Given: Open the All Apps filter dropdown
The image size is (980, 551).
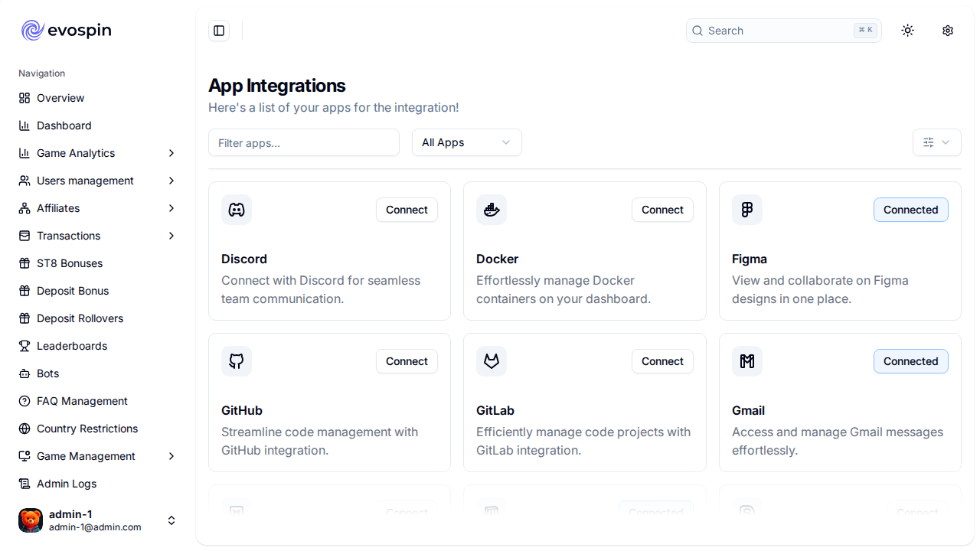Looking at the screenshot, I should tap(467, 142).
